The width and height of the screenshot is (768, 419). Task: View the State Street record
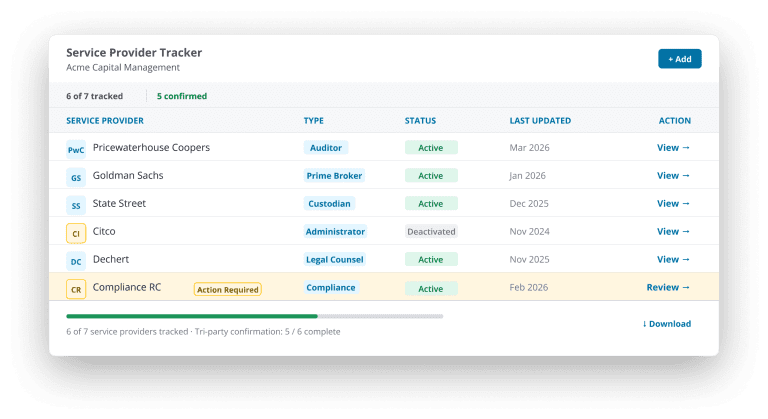click(x=673, y=203)
